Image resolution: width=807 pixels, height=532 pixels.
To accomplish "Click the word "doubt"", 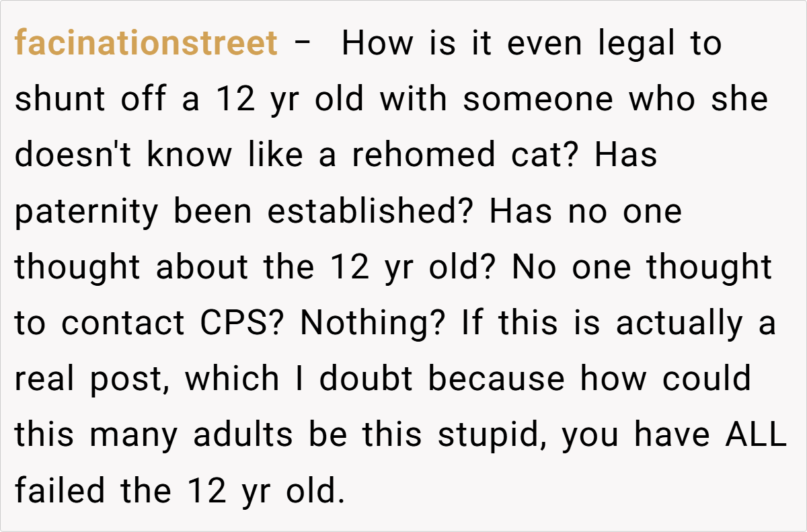I will click(x=367, y=380).
